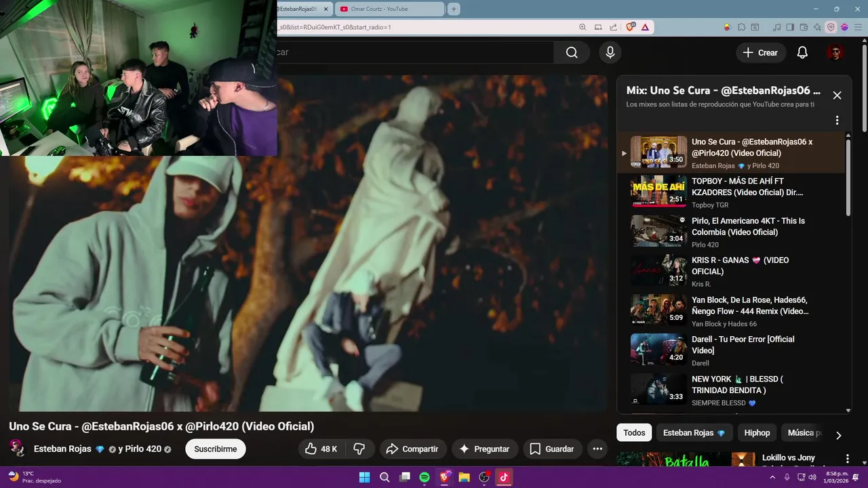
Task: Close the Mix playlist panel
Action: tap(837, 96)
